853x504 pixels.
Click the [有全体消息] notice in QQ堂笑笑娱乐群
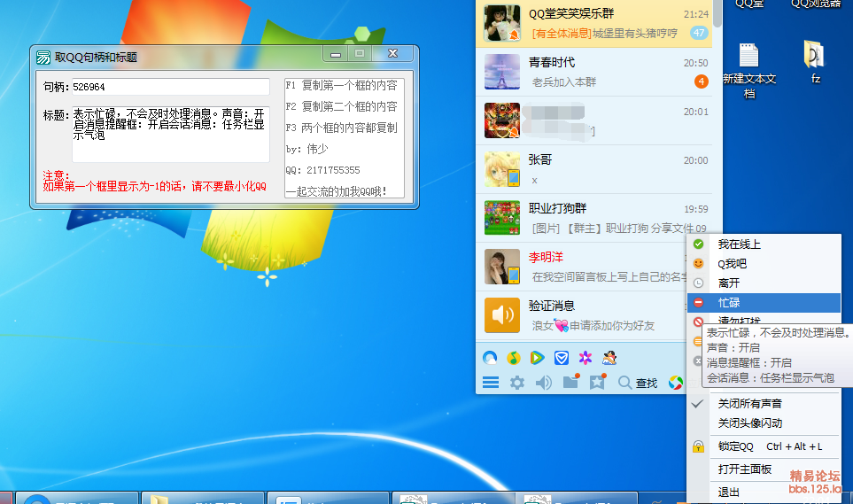pos(562,33)
